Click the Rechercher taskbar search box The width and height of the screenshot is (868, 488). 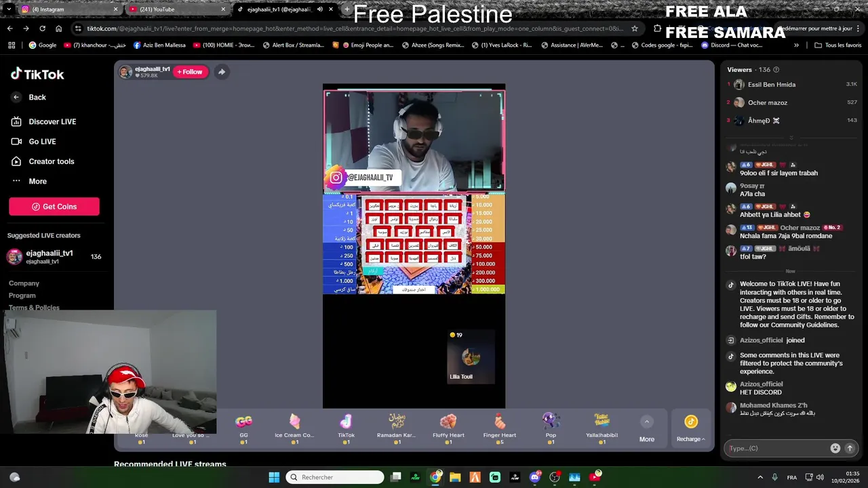click(335, 477)
